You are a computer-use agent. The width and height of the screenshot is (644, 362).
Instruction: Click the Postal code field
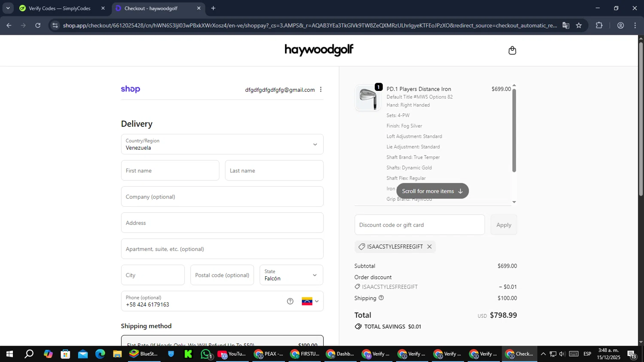222,275
